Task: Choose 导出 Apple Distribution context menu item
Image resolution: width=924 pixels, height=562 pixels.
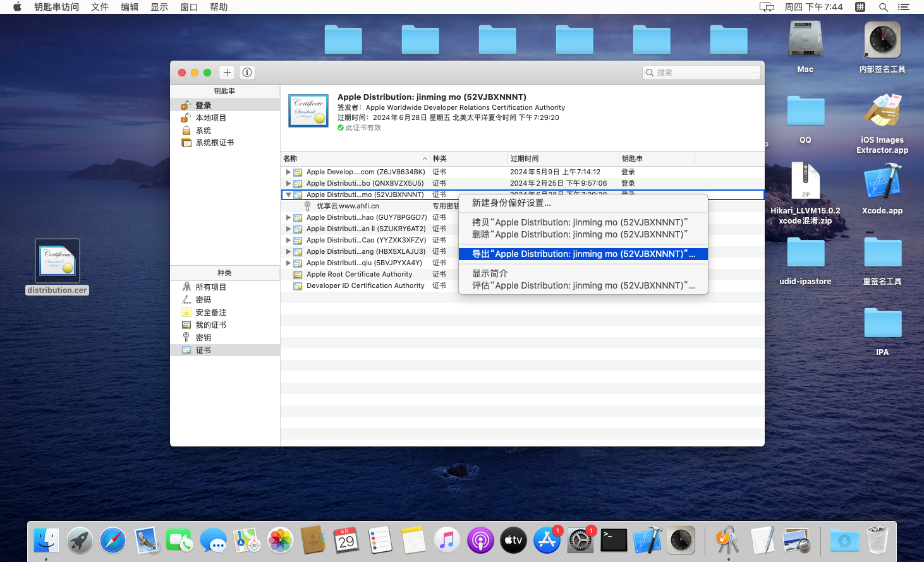Action: click(583, 254)
